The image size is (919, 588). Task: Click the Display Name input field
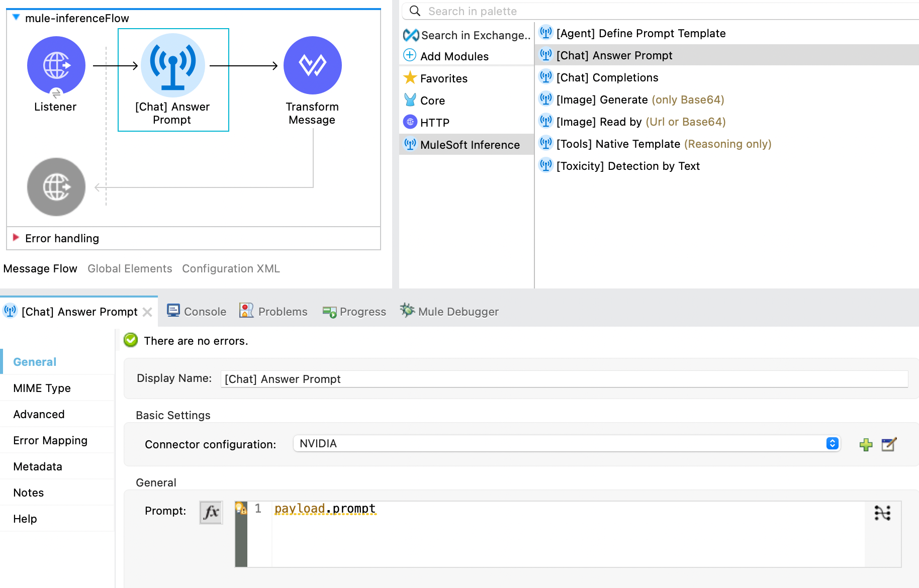[564, 379]
